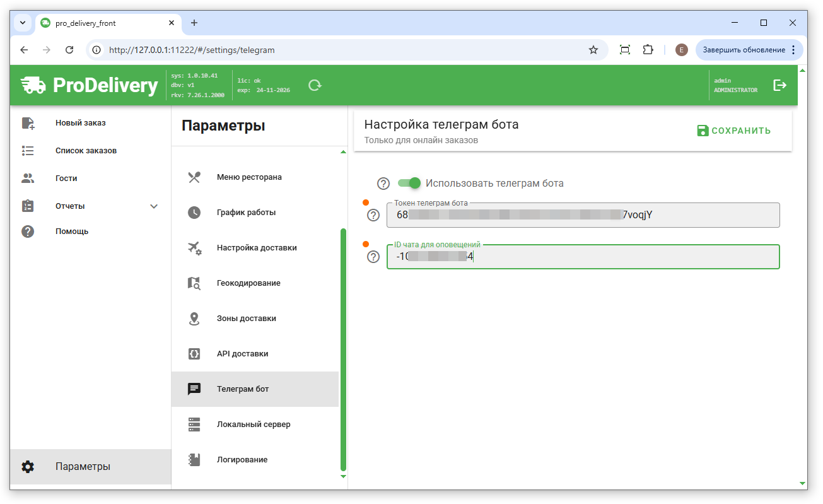823x504 pixels.
Task: Bookmark page with the star icon
Action: coord(593,50)
